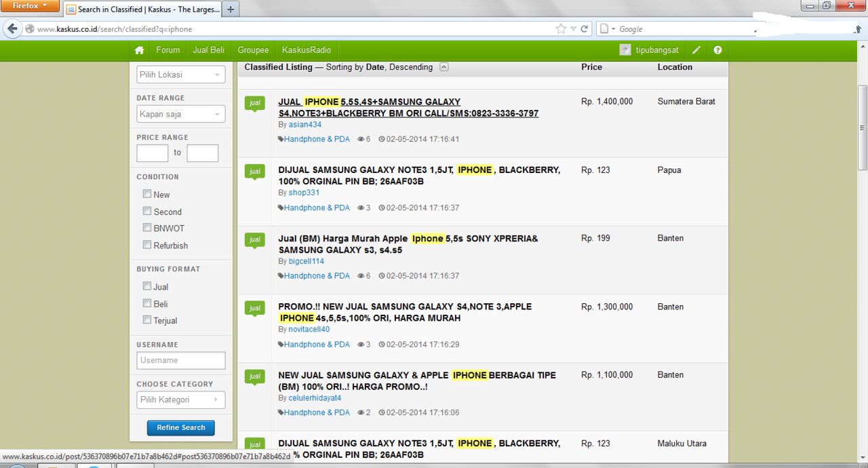
Task: Open the Pilih Kategori category dropdown
Action: [181, 399]
